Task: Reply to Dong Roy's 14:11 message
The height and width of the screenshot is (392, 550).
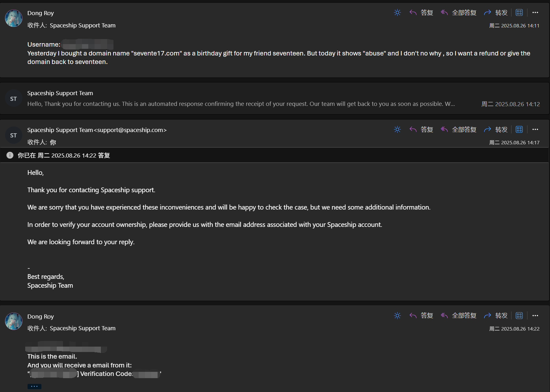Action: (421, 13)
